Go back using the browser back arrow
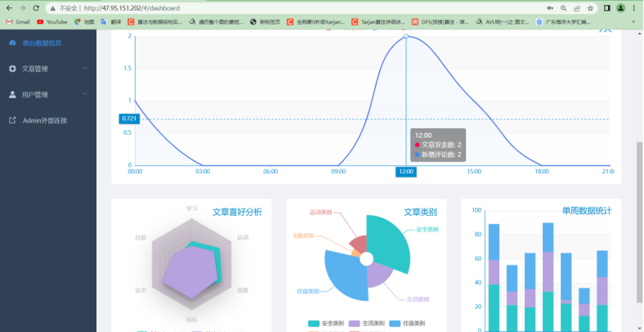The width and height of the screenshot is (644, 332). [x=8, y=7]
